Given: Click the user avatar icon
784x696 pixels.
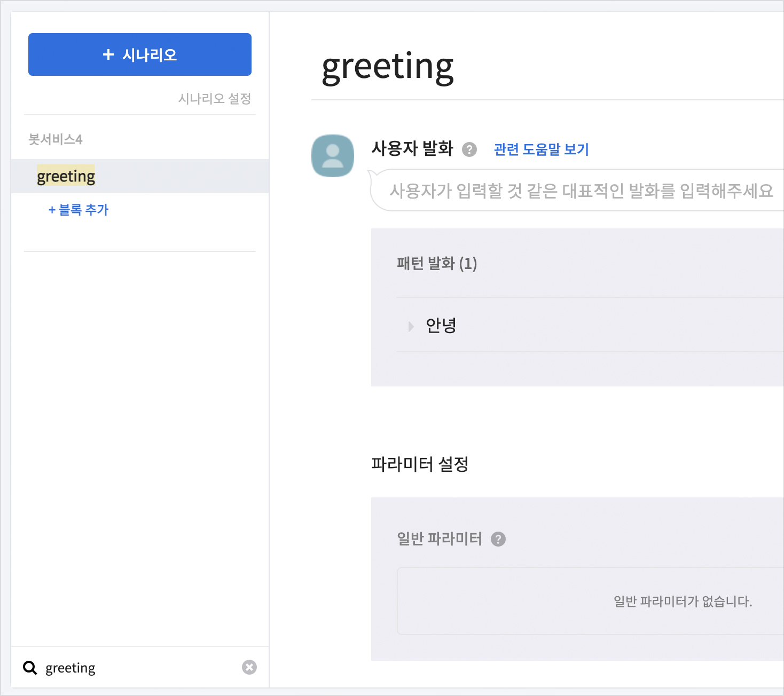Looking at the screenshot, I should (332, 156).
